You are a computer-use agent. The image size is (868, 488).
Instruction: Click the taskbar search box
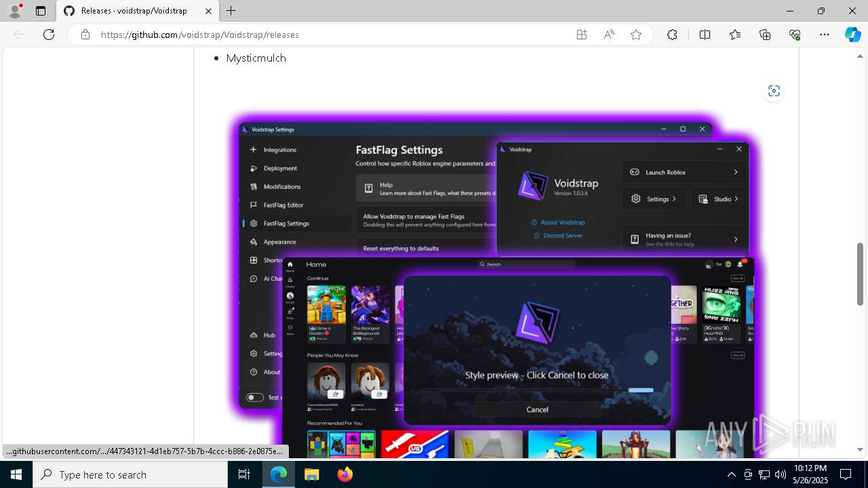coord(130,474)
